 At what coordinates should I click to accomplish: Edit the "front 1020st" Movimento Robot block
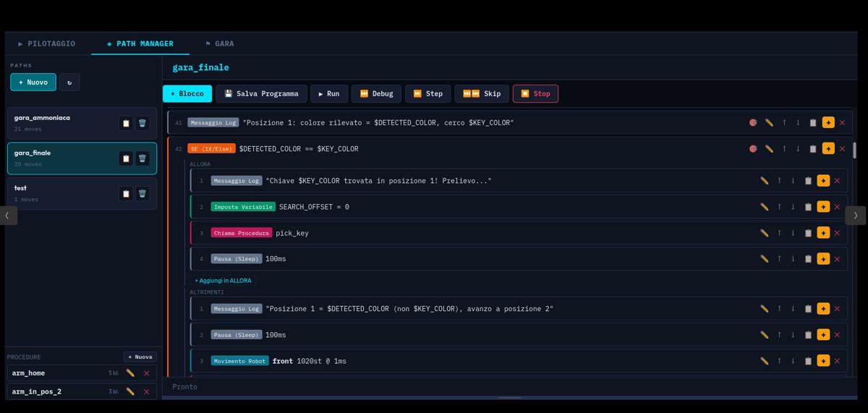pyautogui.click(x=764, y=361)
